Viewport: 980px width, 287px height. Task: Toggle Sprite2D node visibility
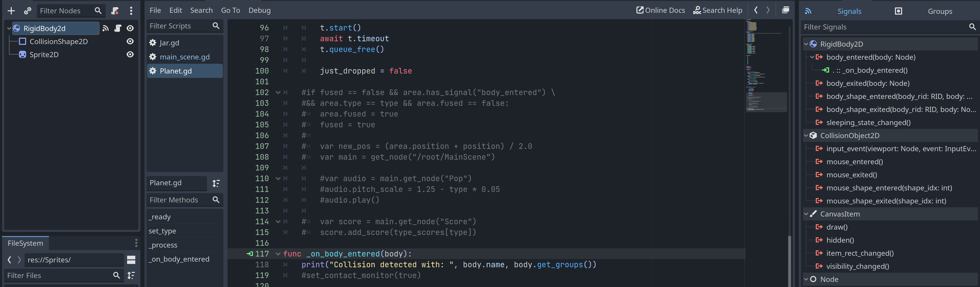tap(130, 54)
